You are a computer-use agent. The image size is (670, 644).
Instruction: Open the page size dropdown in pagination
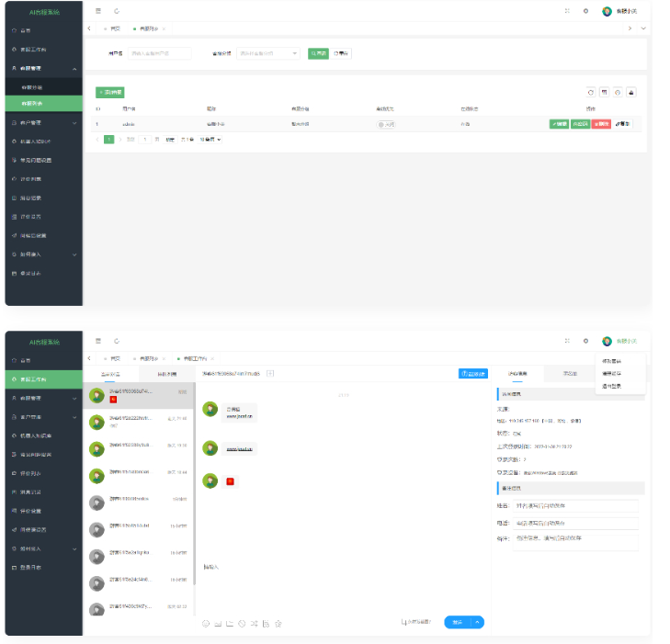pos(211,139)
